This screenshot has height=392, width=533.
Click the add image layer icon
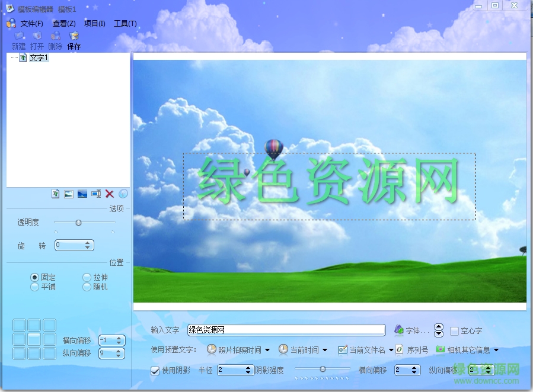(69, 194)
